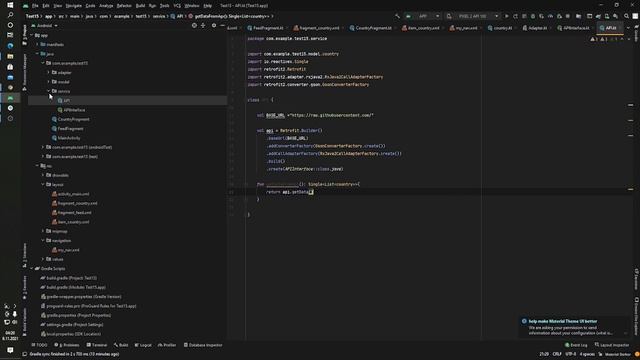Open the Refactor menu

[x=124, y=6]
